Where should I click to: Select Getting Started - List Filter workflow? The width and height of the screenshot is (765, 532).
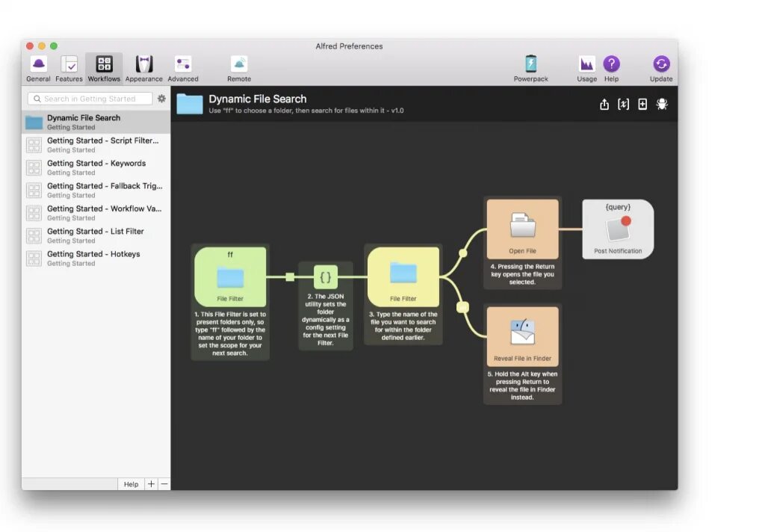click(96, 235)
